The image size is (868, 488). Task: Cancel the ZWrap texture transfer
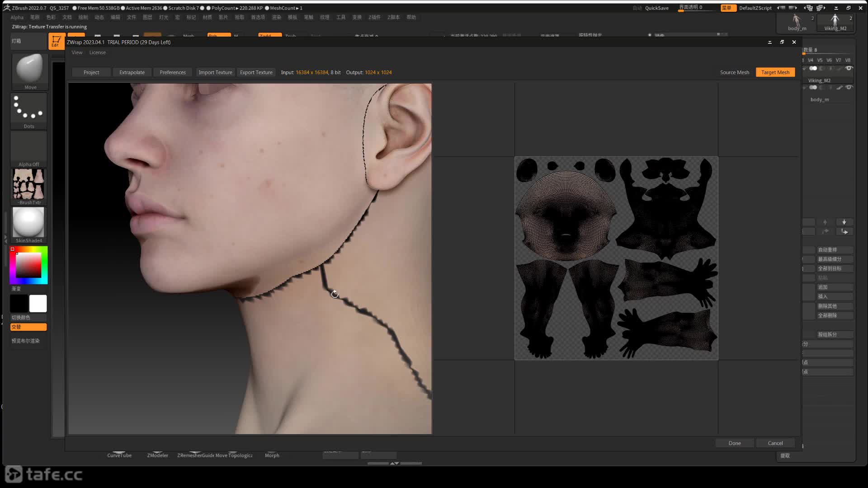point(775,443)
